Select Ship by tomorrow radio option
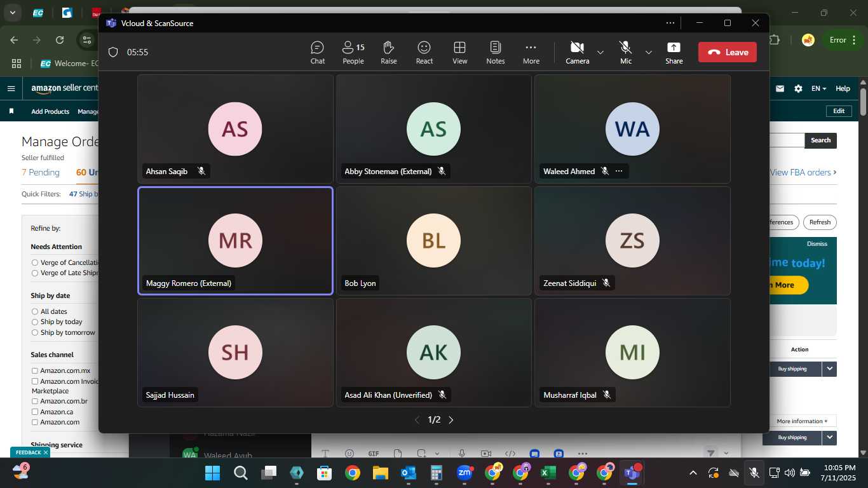 tap(35, 333)
